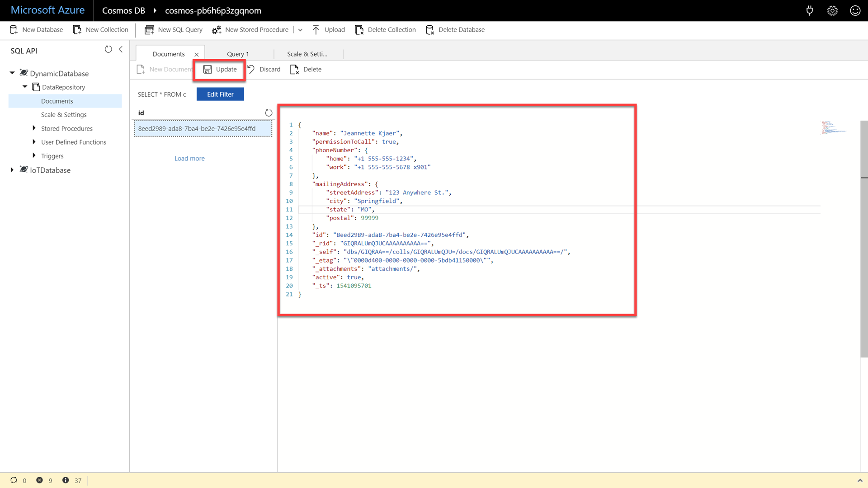Click the Load more link
Screen dimensions: 868x488
189,159
